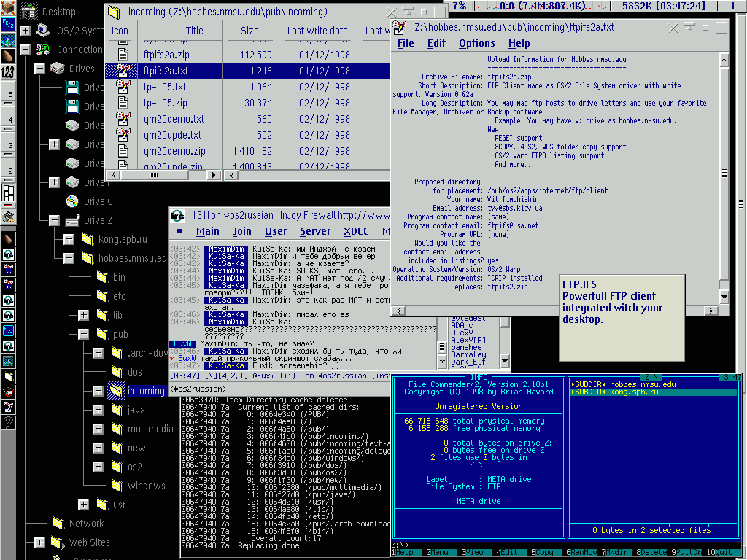Click the question mark icon in the left toolbar

click(x=7, y=422)
